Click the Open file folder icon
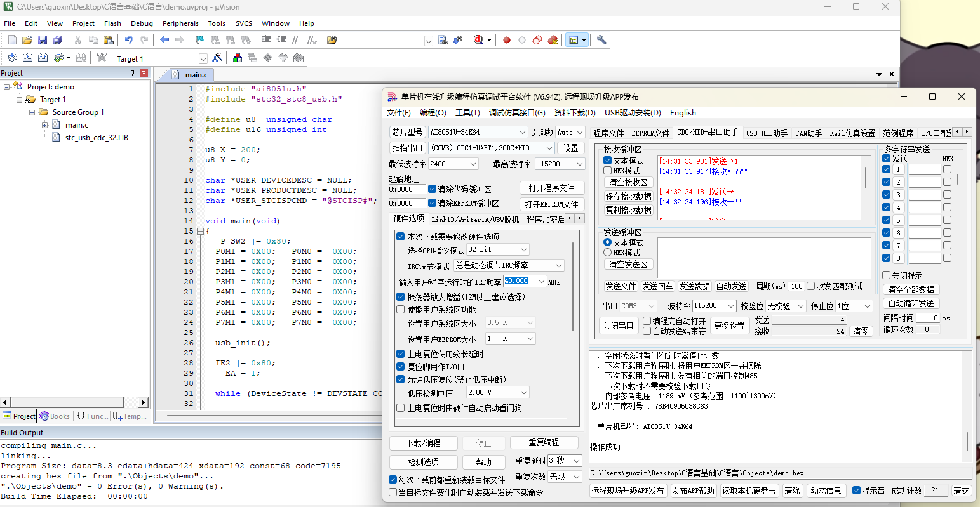The height and width of the screenshot is (507, 980). coord(27,40)
